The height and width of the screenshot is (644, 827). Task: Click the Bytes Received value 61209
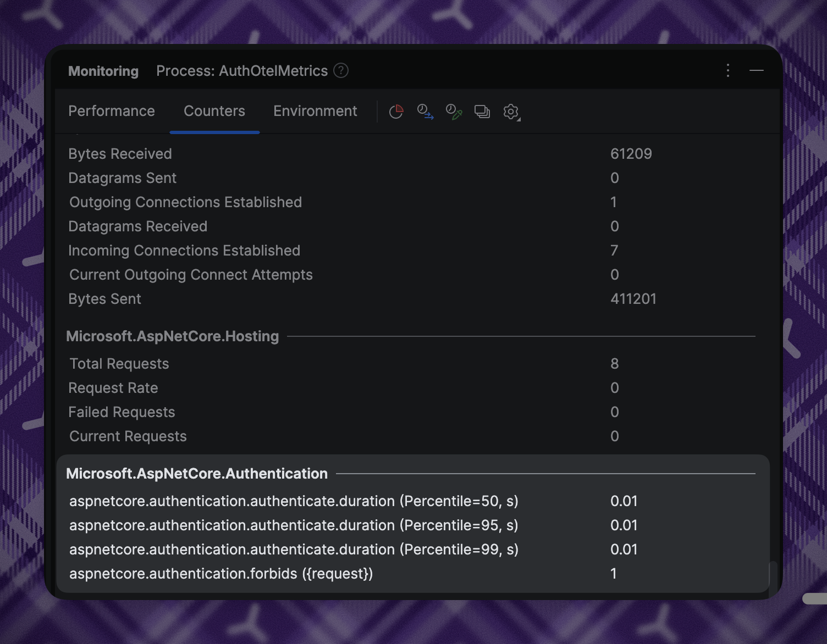coord(631,154)
